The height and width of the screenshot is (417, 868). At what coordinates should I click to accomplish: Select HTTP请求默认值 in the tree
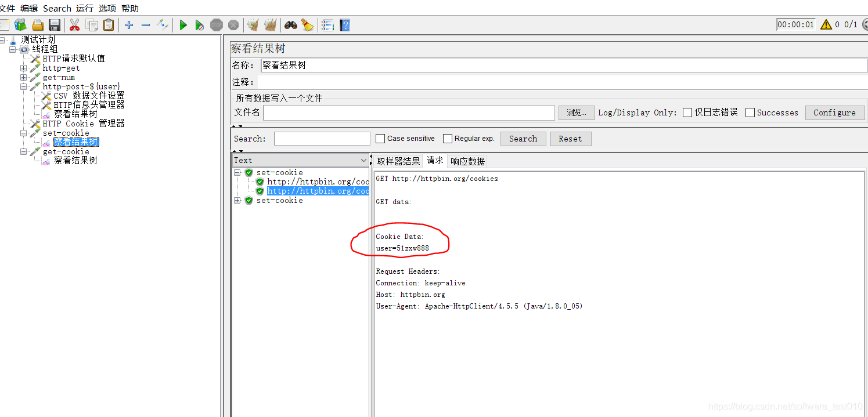click(x=74, y=59)
